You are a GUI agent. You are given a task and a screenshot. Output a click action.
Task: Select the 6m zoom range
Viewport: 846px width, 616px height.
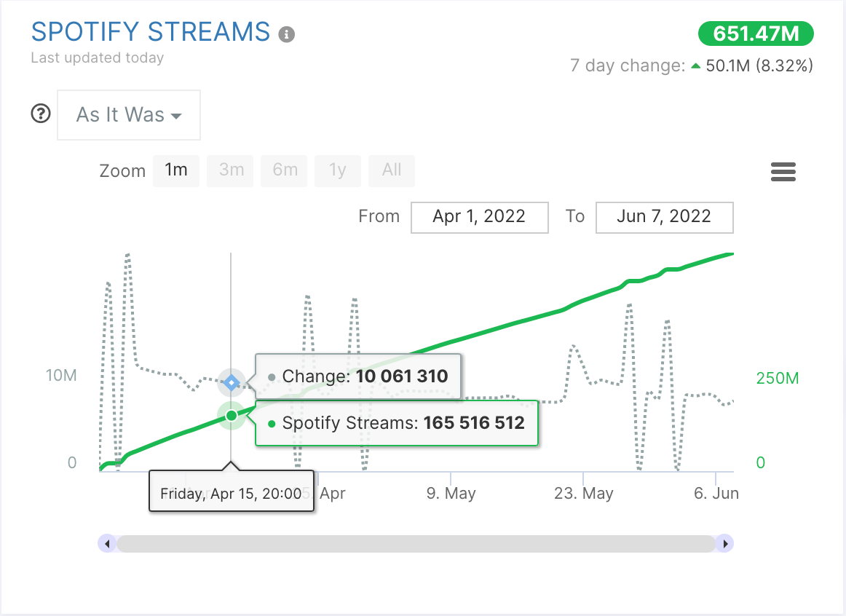point(285,170)
